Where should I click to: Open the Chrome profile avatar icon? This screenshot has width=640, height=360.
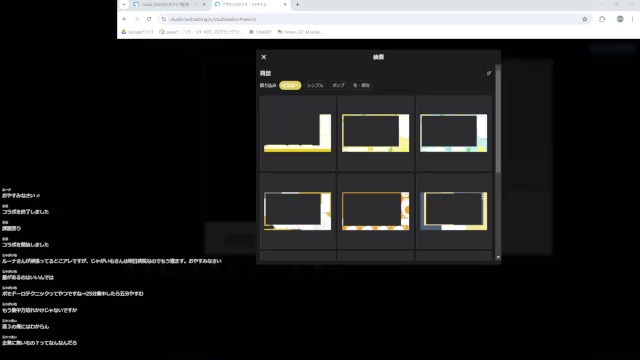point(620,19)
